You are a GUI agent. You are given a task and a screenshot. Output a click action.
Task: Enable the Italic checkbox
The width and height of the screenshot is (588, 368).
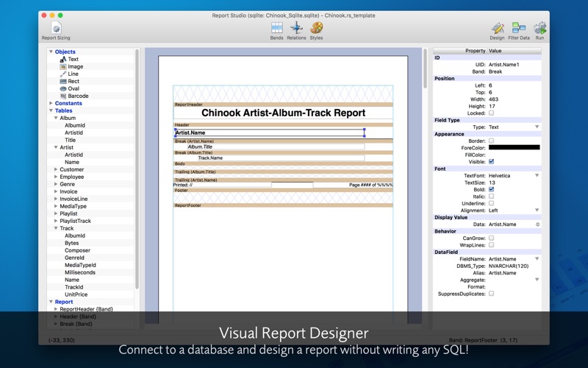491,197
